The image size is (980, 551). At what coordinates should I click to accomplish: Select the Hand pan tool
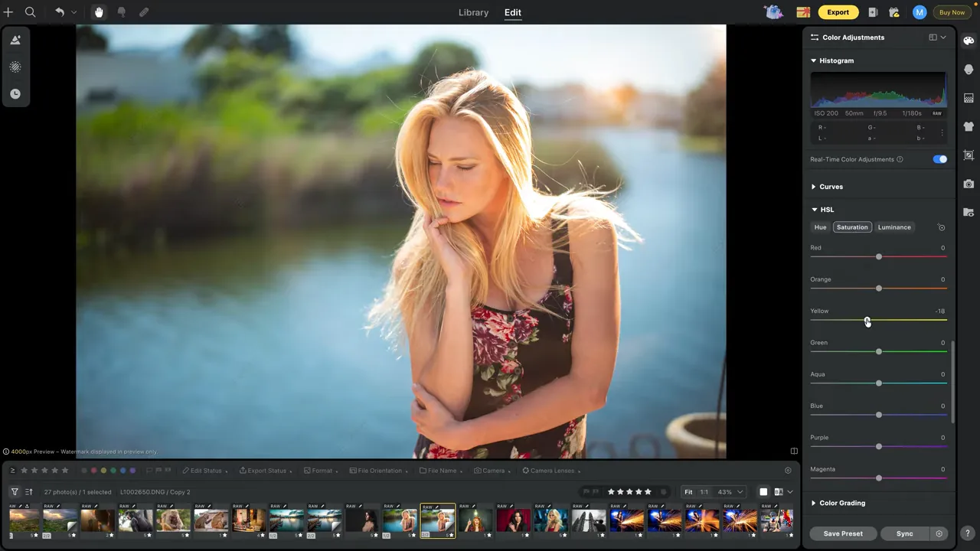(x=99, y=12)
